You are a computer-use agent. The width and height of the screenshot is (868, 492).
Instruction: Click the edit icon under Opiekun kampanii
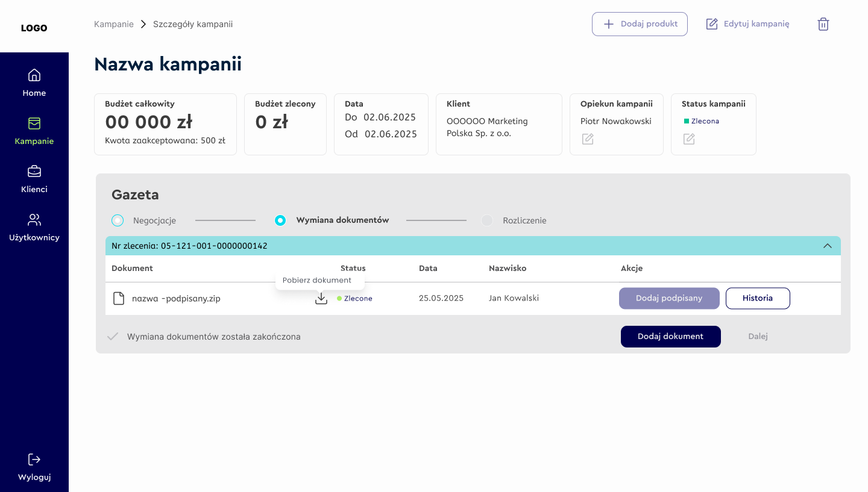pyautogui.click(x=588, y=139)
